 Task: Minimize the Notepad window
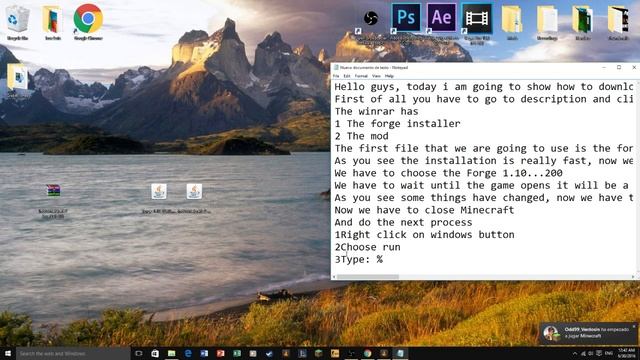click(x=604, y=67)
